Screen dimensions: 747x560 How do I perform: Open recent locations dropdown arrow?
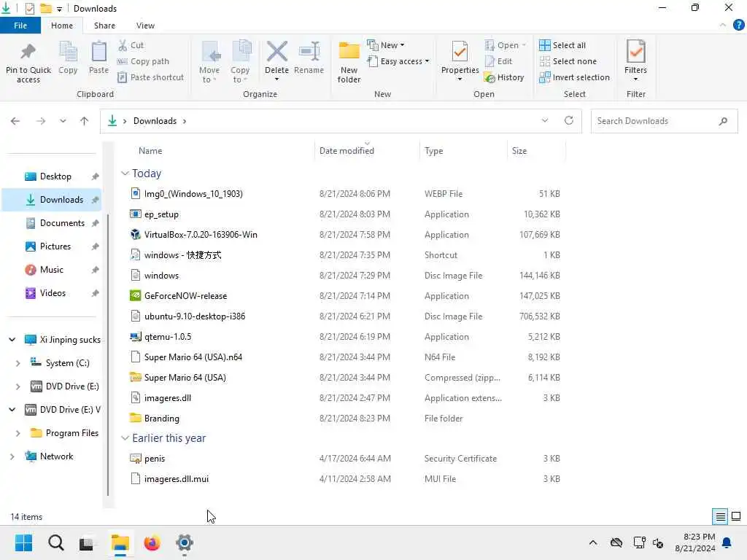pyautogui.click(x=63, y=121)
